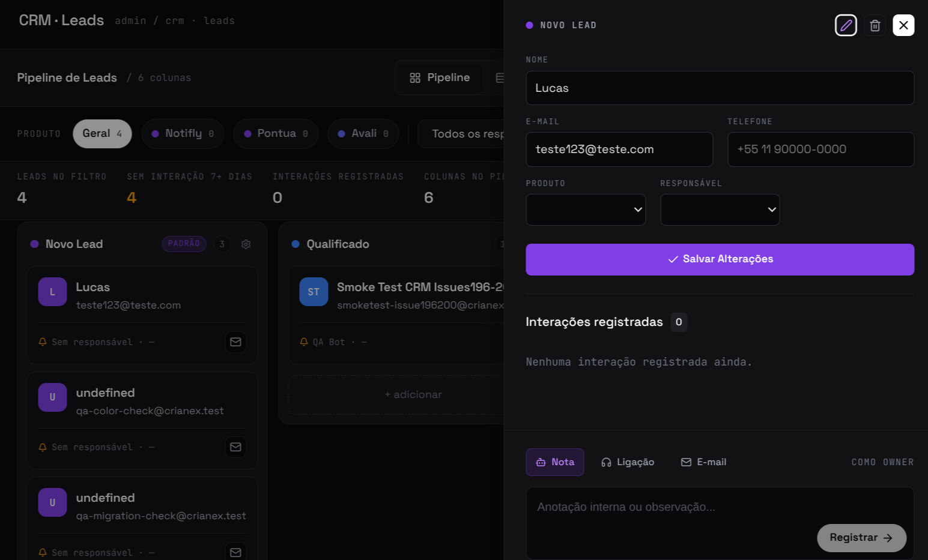Click the leads breadcrumb
Screen dimensions: 928x560
click(x=219, y=21)
